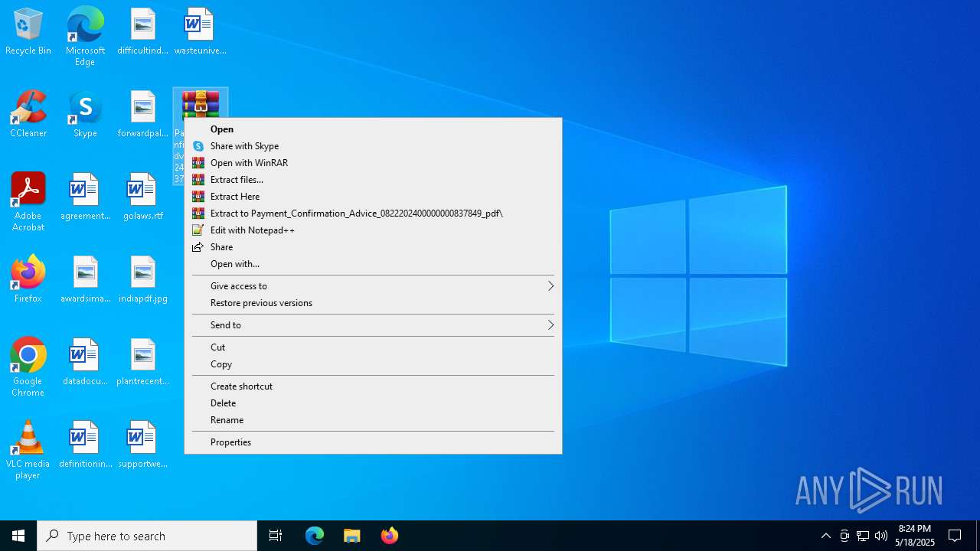Choose Open with WinRAR
980x551 pixels.
tap(373, 163)
